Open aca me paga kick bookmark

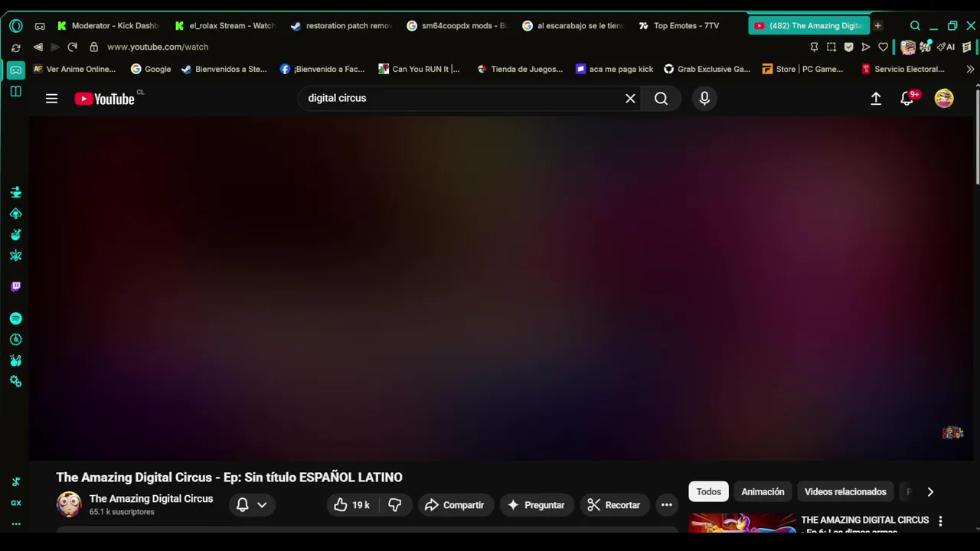(x=614, y=69)
